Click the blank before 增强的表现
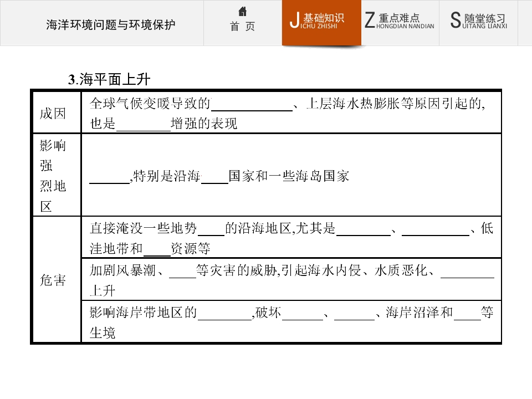The image size is (532, 399). (143, 125)
